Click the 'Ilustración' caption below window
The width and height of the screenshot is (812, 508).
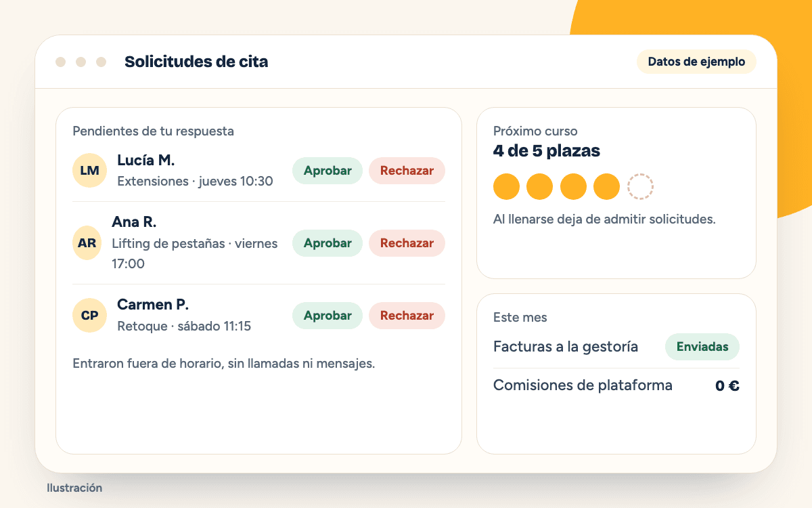click(x=74, y=488)
